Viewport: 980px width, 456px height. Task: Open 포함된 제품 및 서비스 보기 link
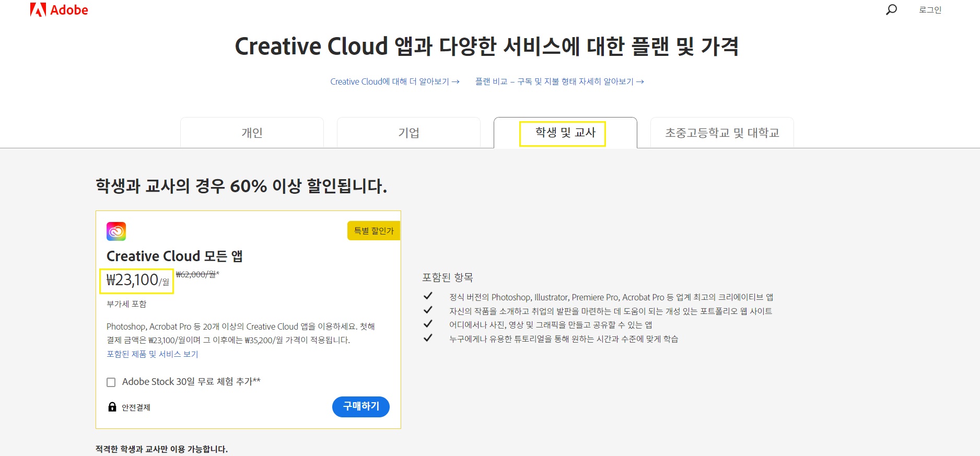153,354
